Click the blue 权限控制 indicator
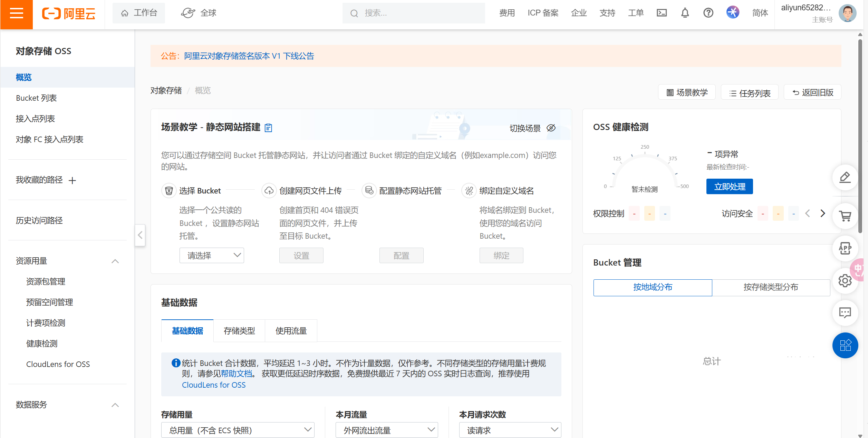 tap(665, 214)
